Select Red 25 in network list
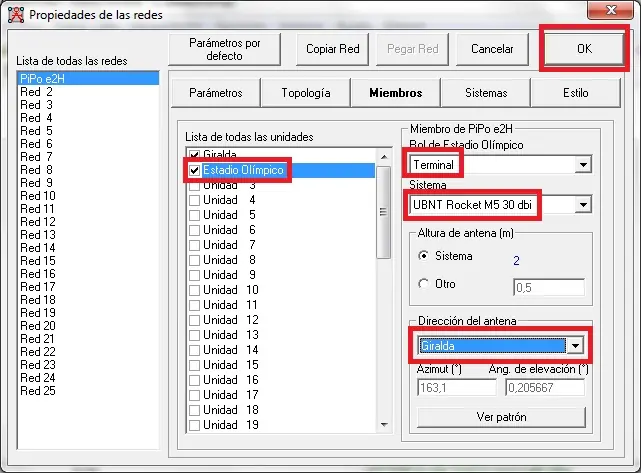This screenshot has width=641, height=473. click(x=88, y=391)
